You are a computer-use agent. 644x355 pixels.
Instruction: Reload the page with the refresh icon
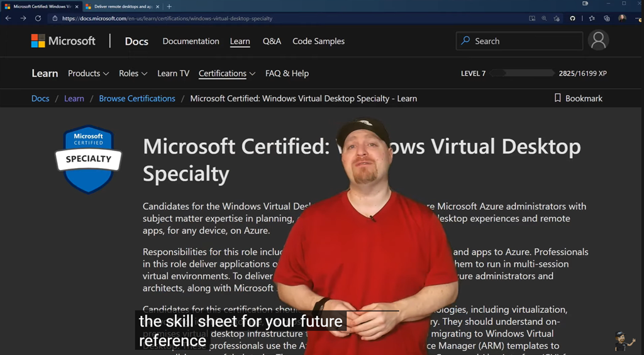coord(38,18)
